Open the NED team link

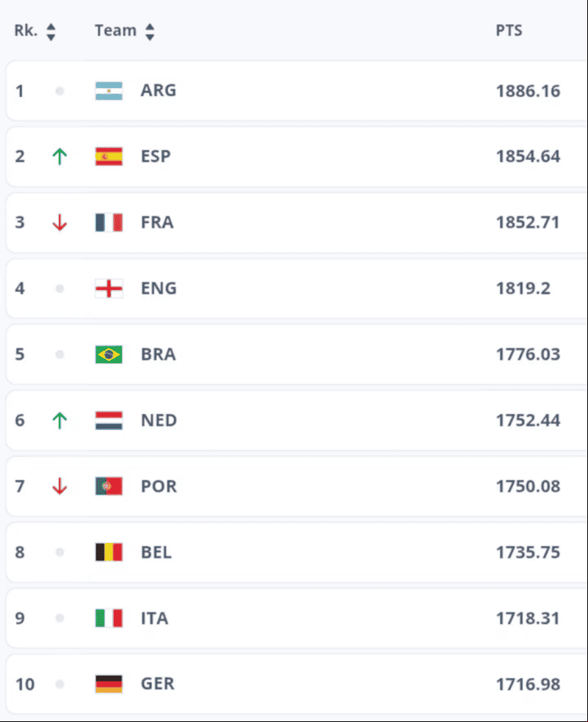pos(159,420)
